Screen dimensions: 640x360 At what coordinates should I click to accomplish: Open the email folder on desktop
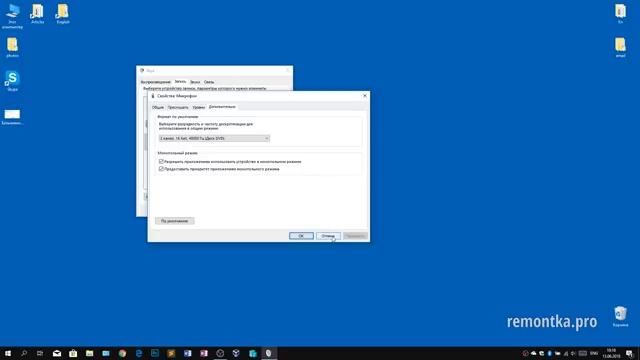click(x=620, y=47)
